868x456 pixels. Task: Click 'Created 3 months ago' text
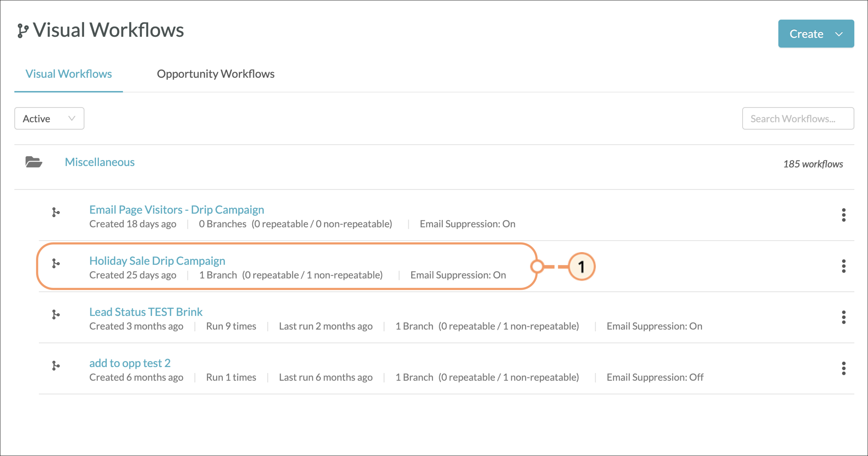tap(136, 326)
